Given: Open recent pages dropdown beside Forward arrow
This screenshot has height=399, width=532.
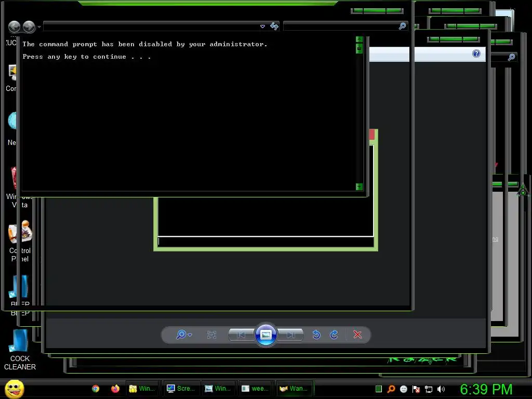Looking at the screenshot, I should tap(39, 27).
